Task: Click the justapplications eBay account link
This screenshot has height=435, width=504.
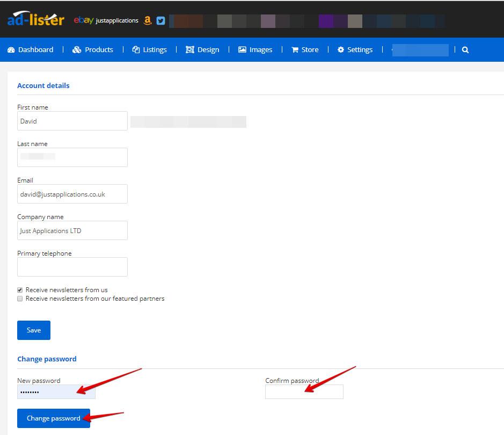Action: coord(117,20)
